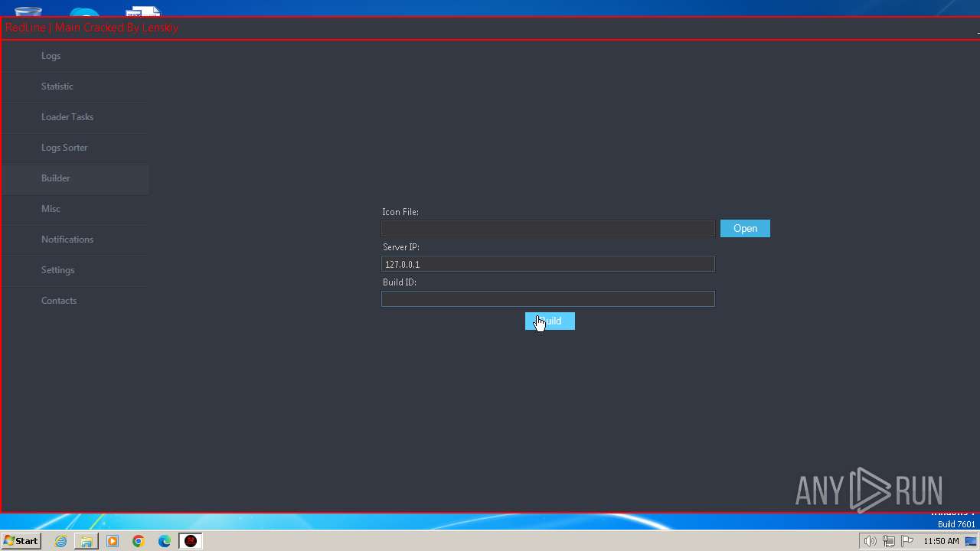Open the Contacts page

74,301
